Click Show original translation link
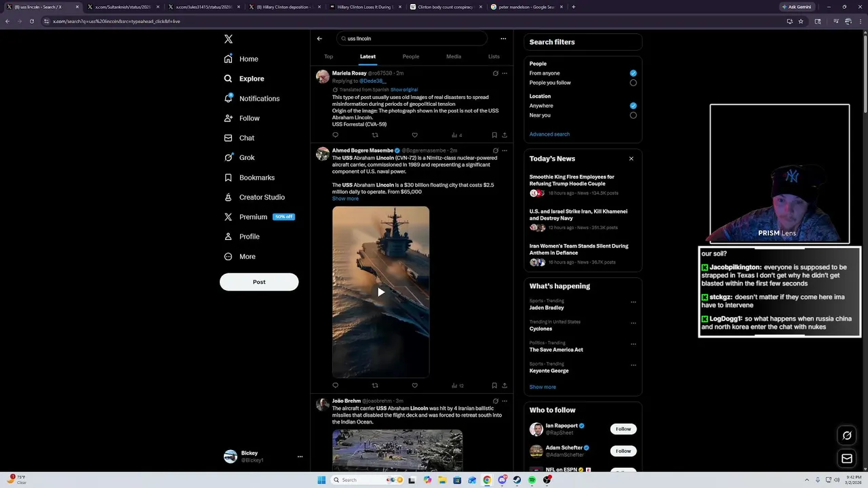The width and height of the screenshot is (868, 488). coord(404,89)
